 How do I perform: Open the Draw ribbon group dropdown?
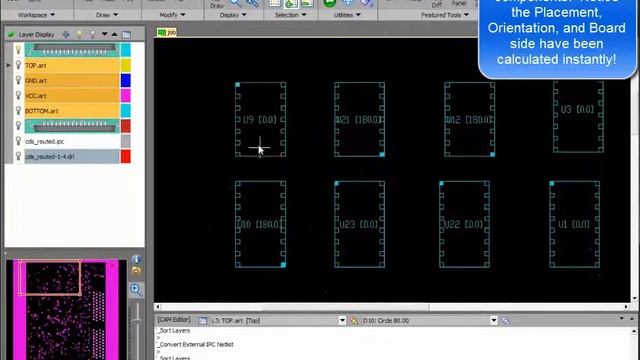107,15
